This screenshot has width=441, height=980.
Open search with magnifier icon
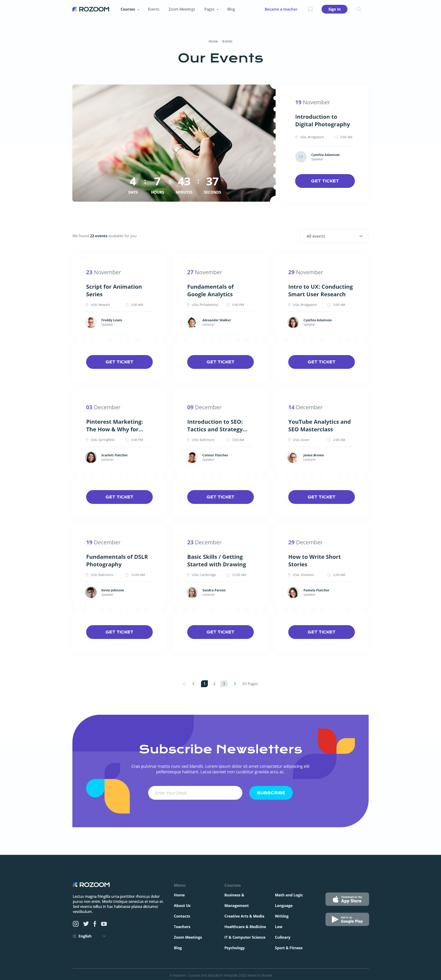click(359, 9)
